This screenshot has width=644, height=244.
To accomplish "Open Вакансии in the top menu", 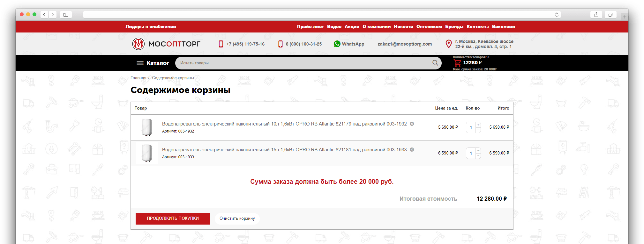I will coord(503,27).
